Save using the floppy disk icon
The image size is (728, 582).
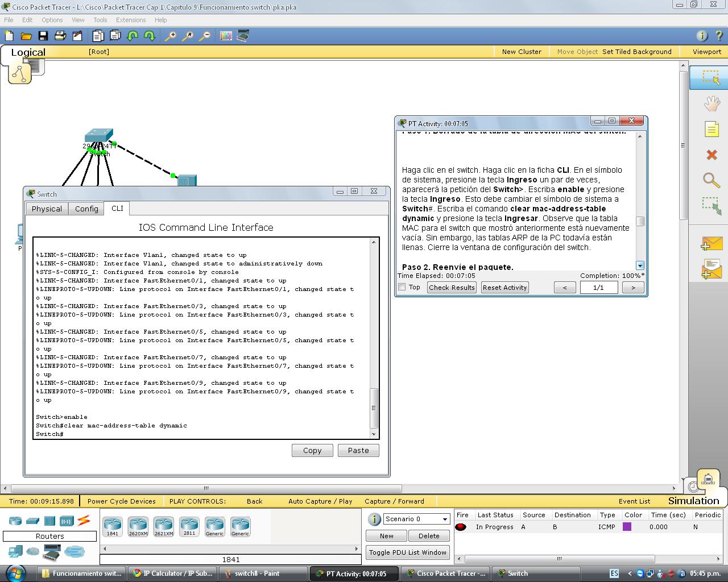point(43,36)
